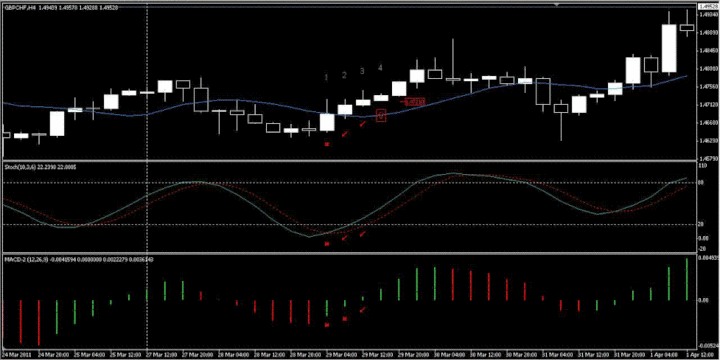The image size is (720, 360).
Task: Click the red price tag label near moving average
Action: click(414, 101)
